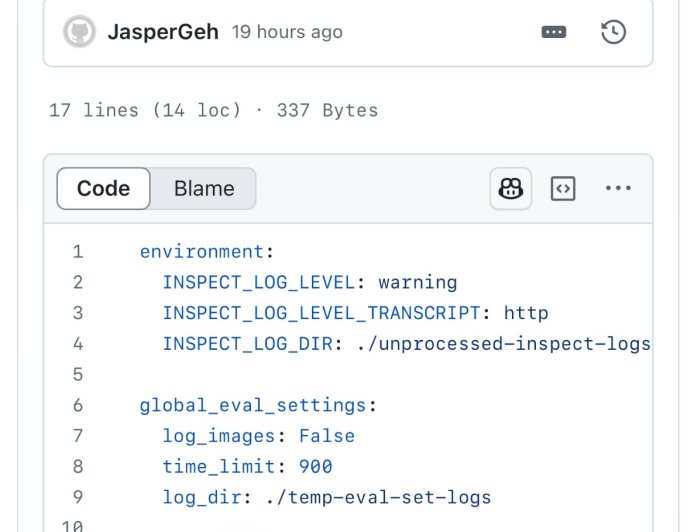This screenshot has height=532, width=694.
Task: Select line number 2 in gutter
Action: tap(78, 283)
